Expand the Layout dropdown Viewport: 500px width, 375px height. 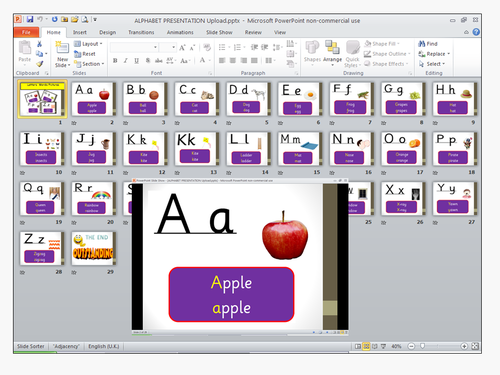pyautogui.click(x=88, y=44)
